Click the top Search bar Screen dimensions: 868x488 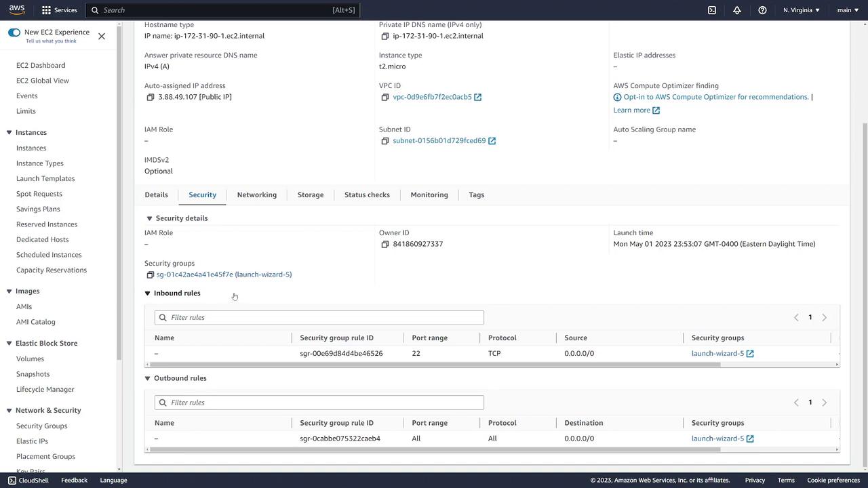coord(222,10)
